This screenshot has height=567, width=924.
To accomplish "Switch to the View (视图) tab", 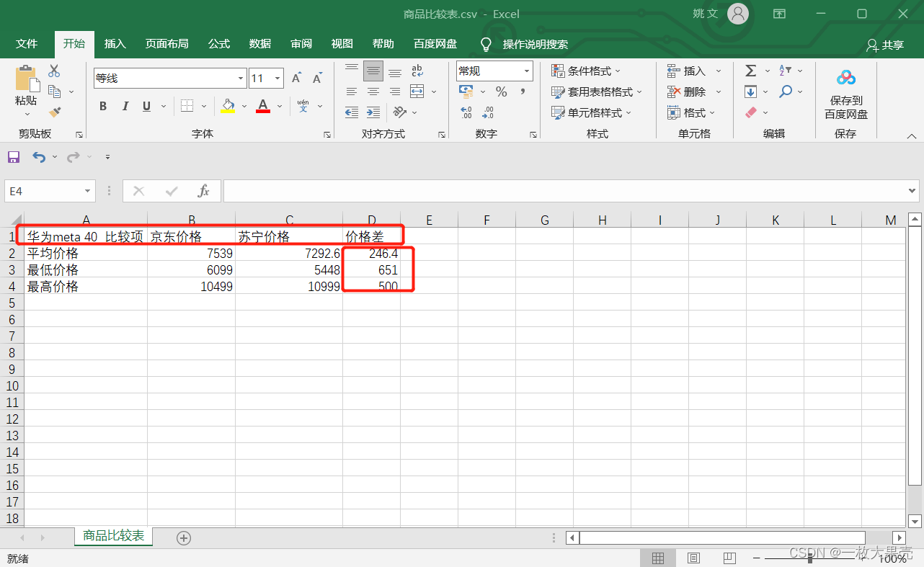I will click(342, 44).
